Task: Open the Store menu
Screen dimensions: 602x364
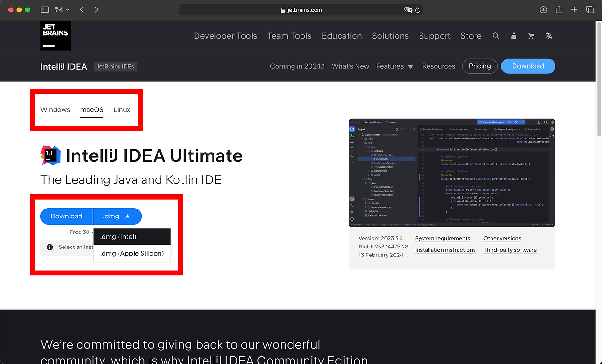Action: point(471,36)
